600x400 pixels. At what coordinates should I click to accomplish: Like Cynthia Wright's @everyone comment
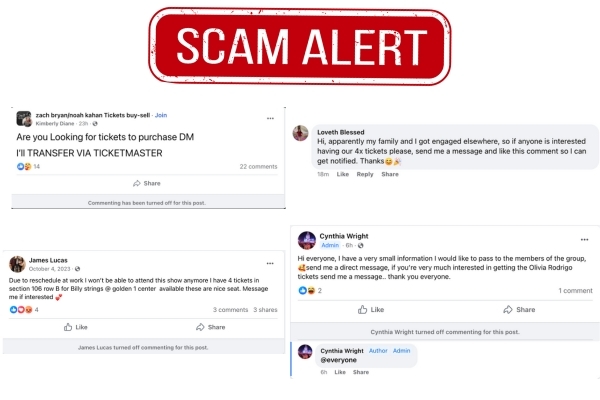coord(340,372)
